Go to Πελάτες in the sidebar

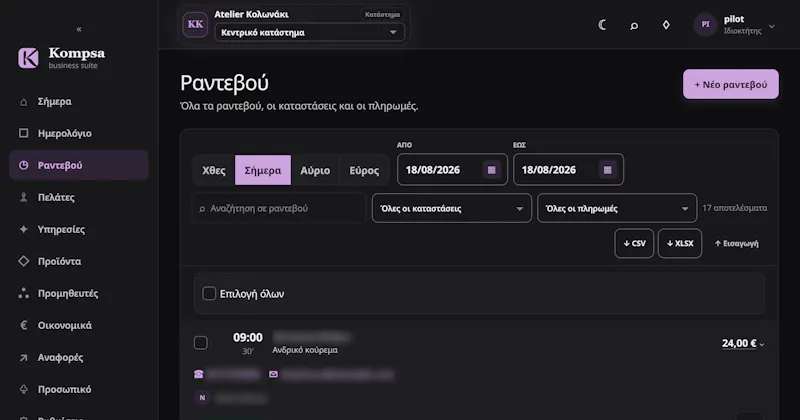(x=79, y=197)
